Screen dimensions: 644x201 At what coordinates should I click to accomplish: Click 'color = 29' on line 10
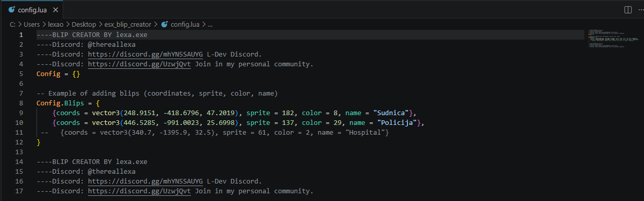[x=321, y=123]
